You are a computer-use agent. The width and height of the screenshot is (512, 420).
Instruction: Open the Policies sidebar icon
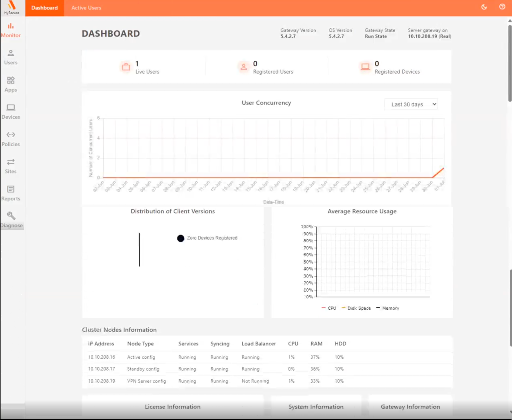[x=11, y=135]
